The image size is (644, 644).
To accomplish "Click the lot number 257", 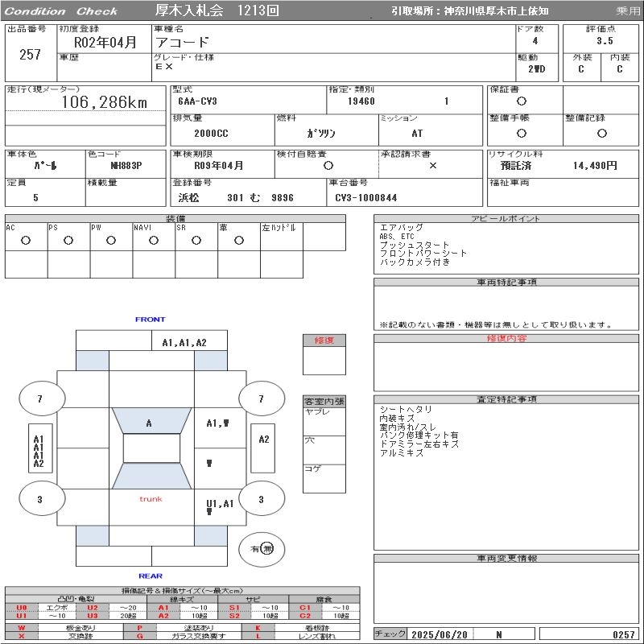I will tap(30, 54).
